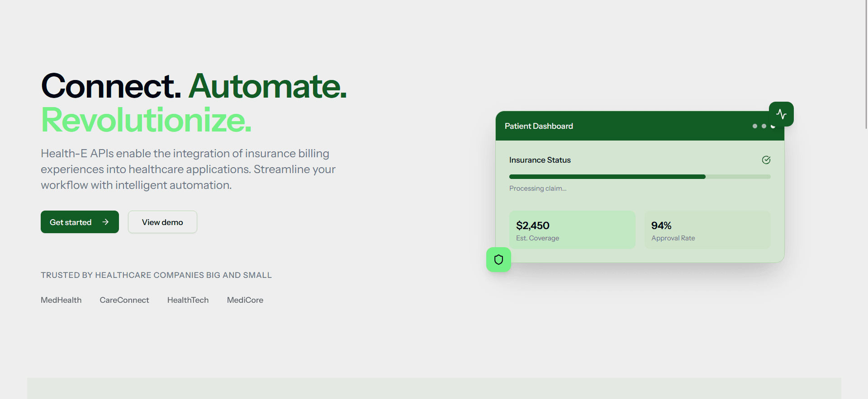Click the Processing claim... text
Image resolution: width=868 pixels, height=399 pixels.
pos(538,188)
